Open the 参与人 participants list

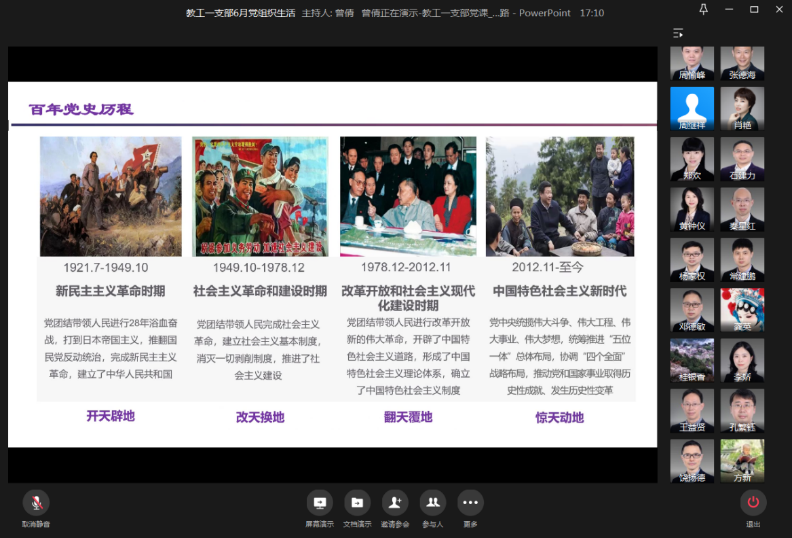432,502
